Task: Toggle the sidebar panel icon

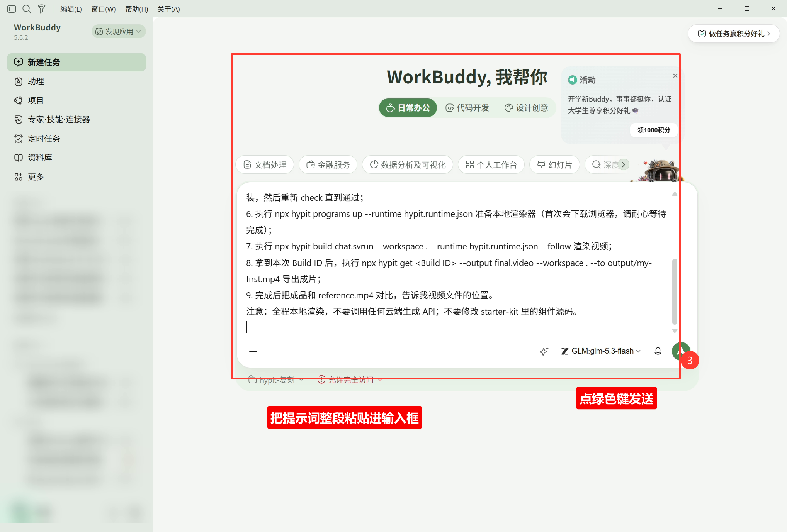Action: point(12,9)
